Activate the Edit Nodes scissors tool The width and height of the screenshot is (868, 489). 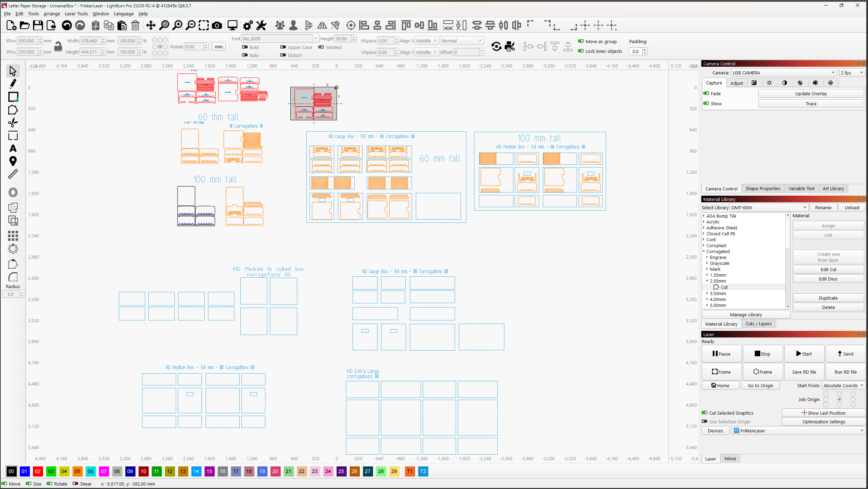point(13,122)
